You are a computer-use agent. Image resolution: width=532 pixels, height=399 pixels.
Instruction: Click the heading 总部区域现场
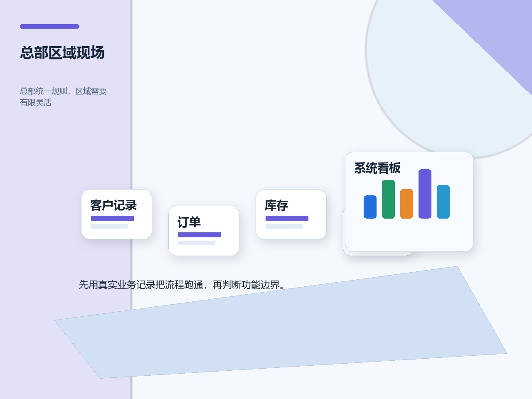pyautogui.click(x=62, y=53)
